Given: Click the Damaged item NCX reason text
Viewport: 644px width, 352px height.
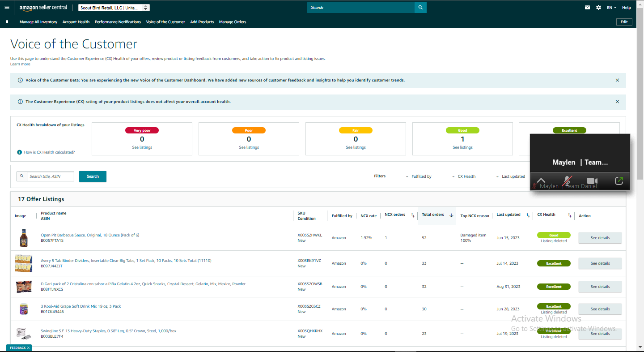Looking at the screenshot, I should (473, 235).
